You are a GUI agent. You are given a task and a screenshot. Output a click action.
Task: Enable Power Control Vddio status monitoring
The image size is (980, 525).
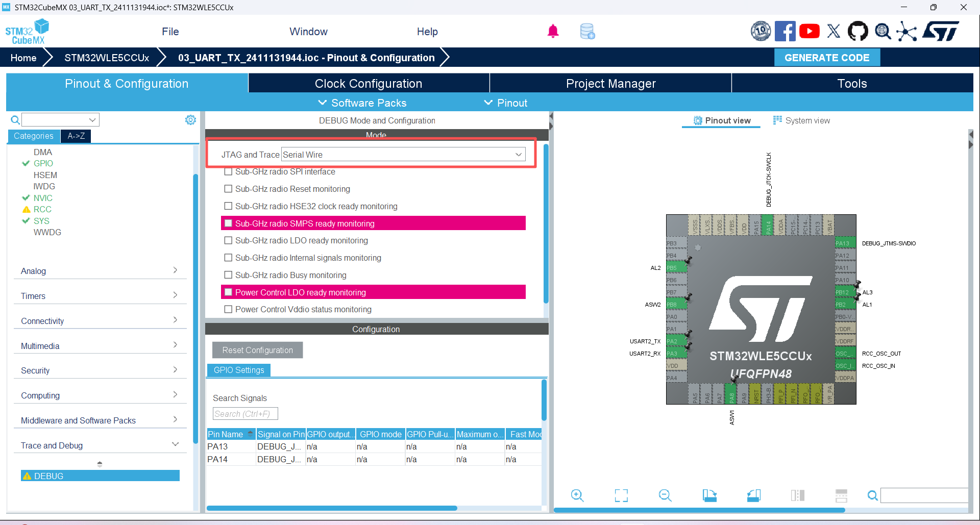(x=228, y=309)
